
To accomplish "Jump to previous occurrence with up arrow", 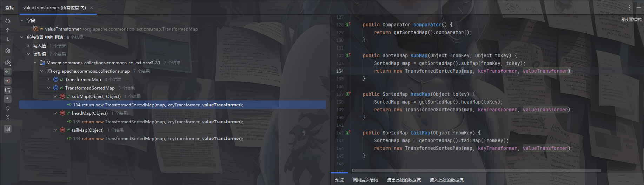I will click(8, 30).
